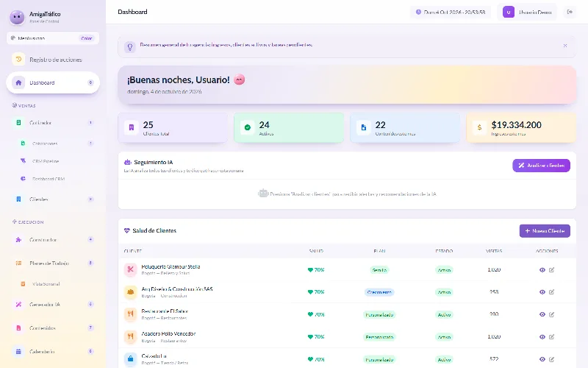Viewport: 588px width, 368px height.
Task: Click the Dashboard home icon in sidebar
Action: [18, 82]
